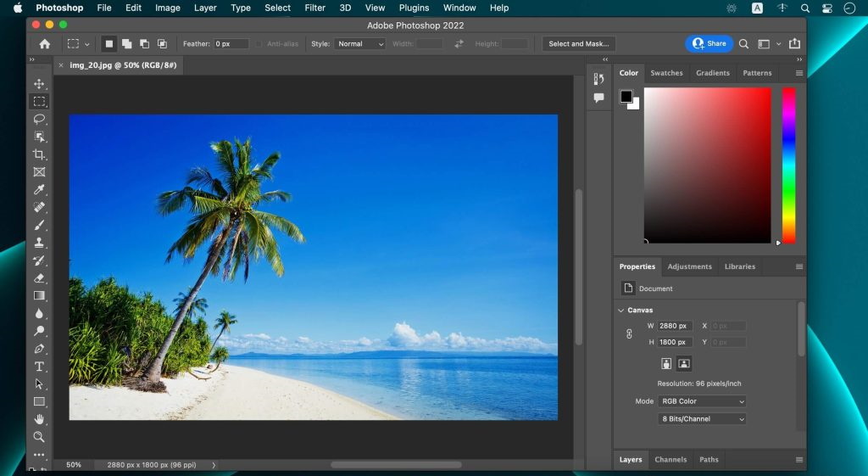Open the Mode dropdown showing RGB Color

coord(701,401)
